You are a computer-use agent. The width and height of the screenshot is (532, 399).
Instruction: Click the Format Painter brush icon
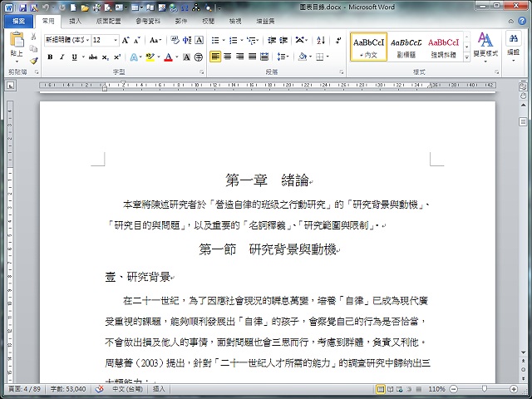33,61
